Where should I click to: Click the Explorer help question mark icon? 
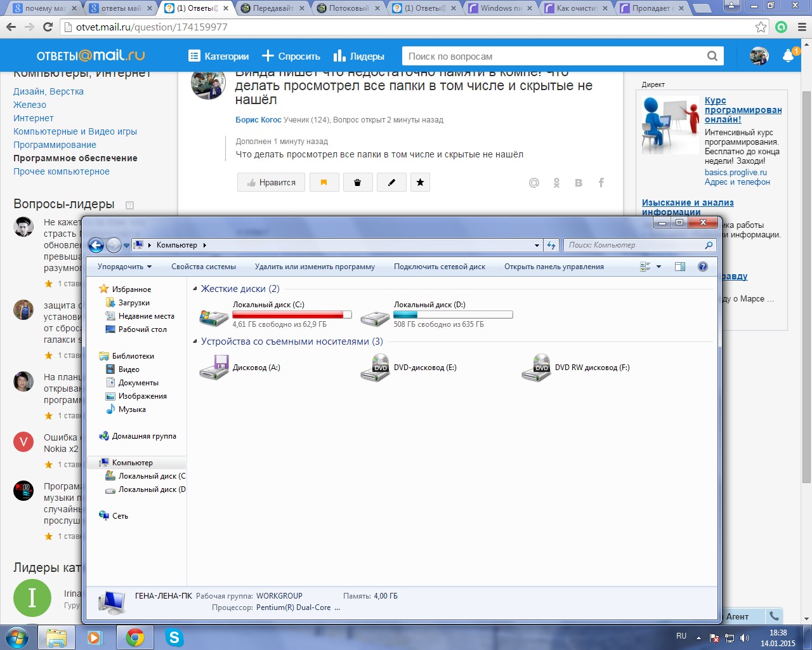point(703,267)
